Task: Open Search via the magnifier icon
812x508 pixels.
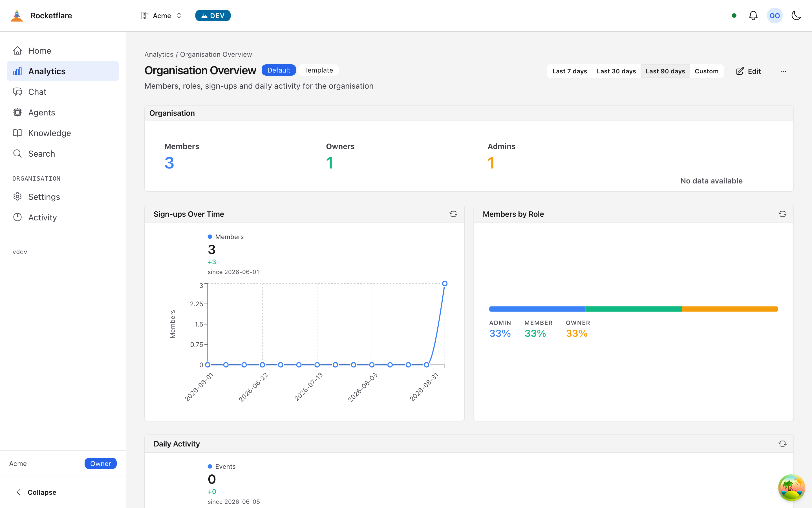Action: coord(17,154)
